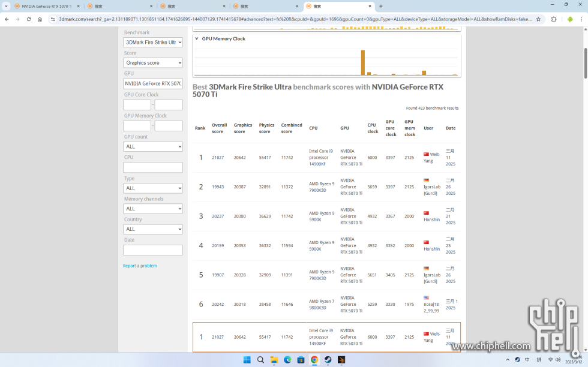Screen dimensions: 588x367
Task: Click the tallest bar in GPU Memory Clock chart
Action: [x=362, y=62]
